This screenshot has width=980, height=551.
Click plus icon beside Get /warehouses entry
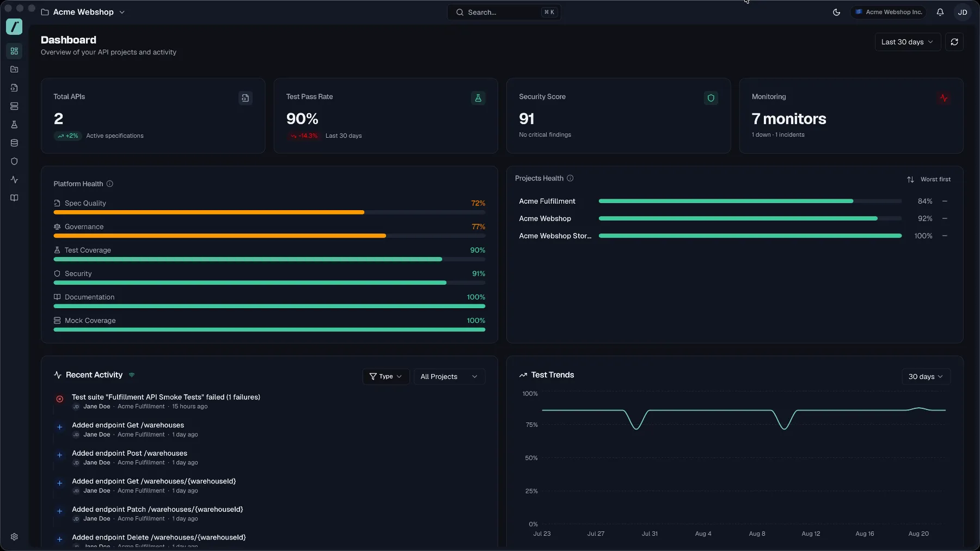[x=60, y=427]
